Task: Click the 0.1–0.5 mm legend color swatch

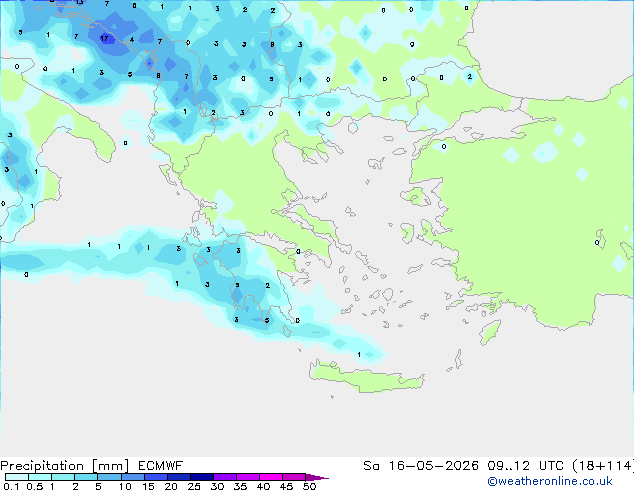Action: pyautogui.click(x=17, y=477)
